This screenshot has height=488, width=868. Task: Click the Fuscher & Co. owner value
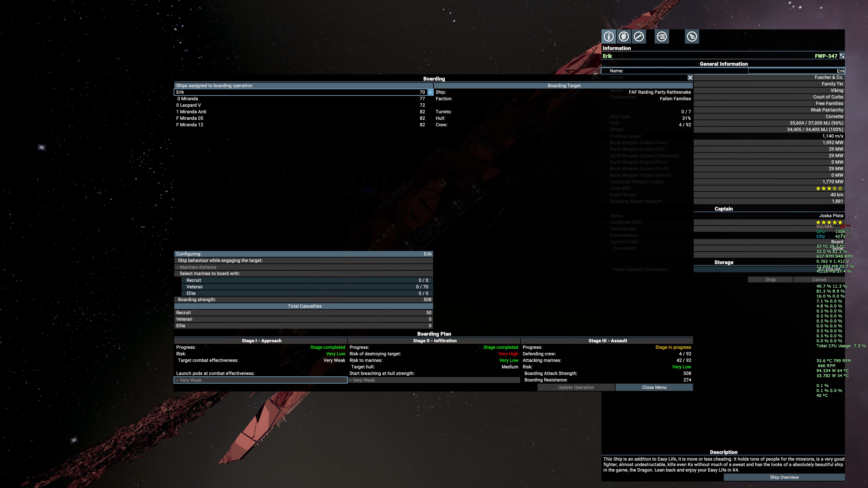tap(829, 77)
